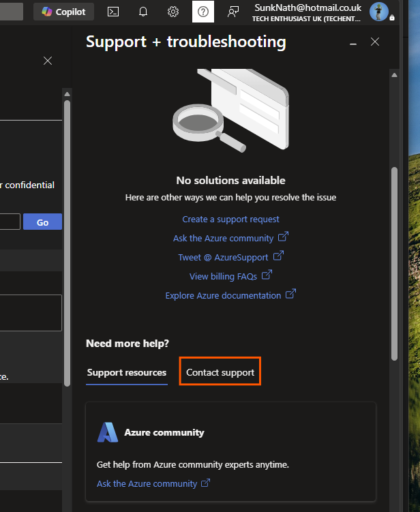Viewport: 420px width, 512px height.
Task: Click SunkNath@hotmail.co.uk account label
Action: 307,7
